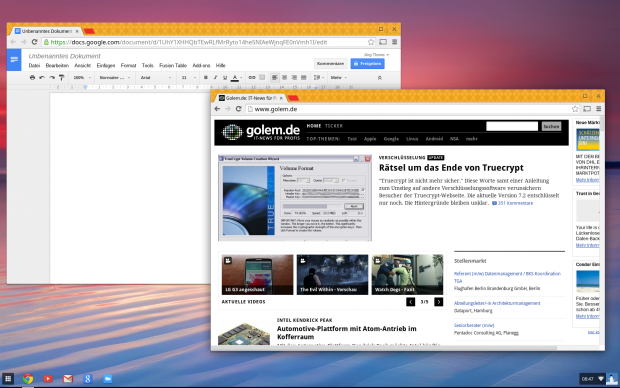Expand the Mehr toolbar options
The height and width of the screenshot is (388, 620).
[339, 78]
